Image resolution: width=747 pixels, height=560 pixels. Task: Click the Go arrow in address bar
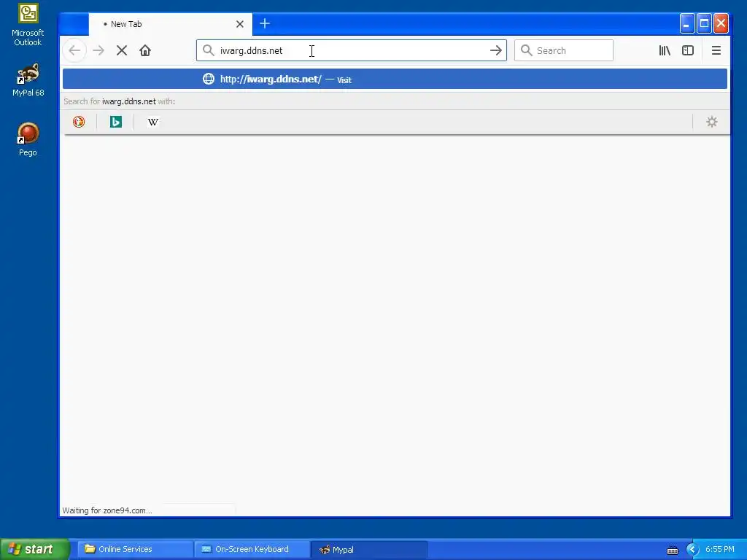(x=496, y=50)
